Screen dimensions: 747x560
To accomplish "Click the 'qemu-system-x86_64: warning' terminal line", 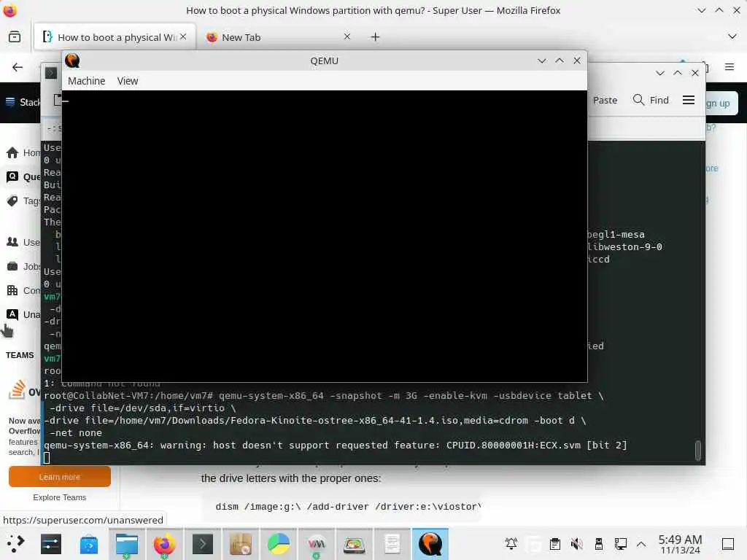I will coord(336,446).
